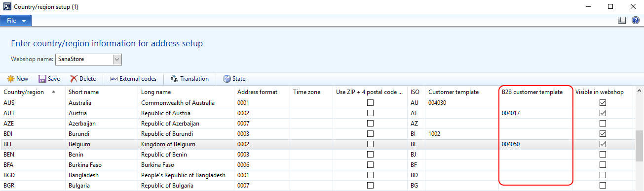Check Visible in webshop for Burkina Faso
This screenshot has width=644, height=191.
point(603,165)
